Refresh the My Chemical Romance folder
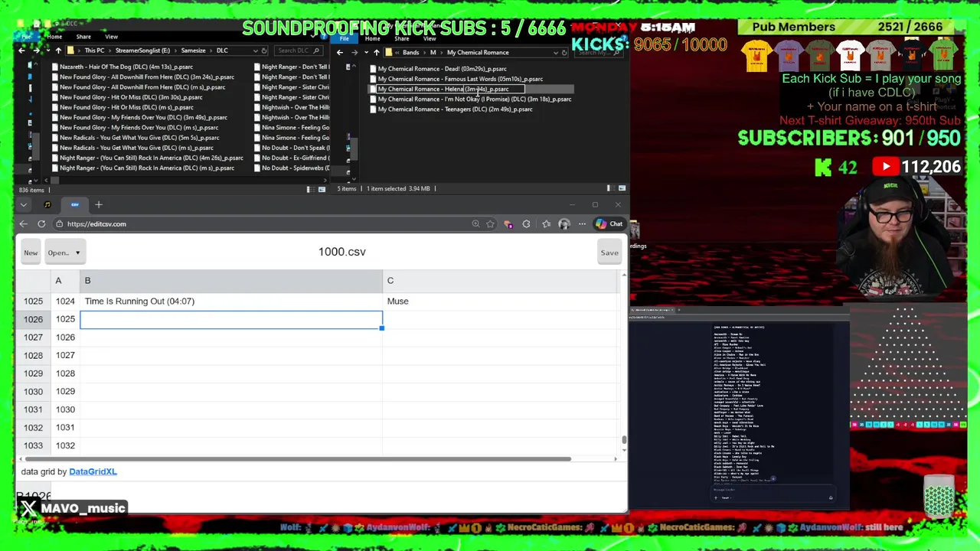 coord(564,53)
